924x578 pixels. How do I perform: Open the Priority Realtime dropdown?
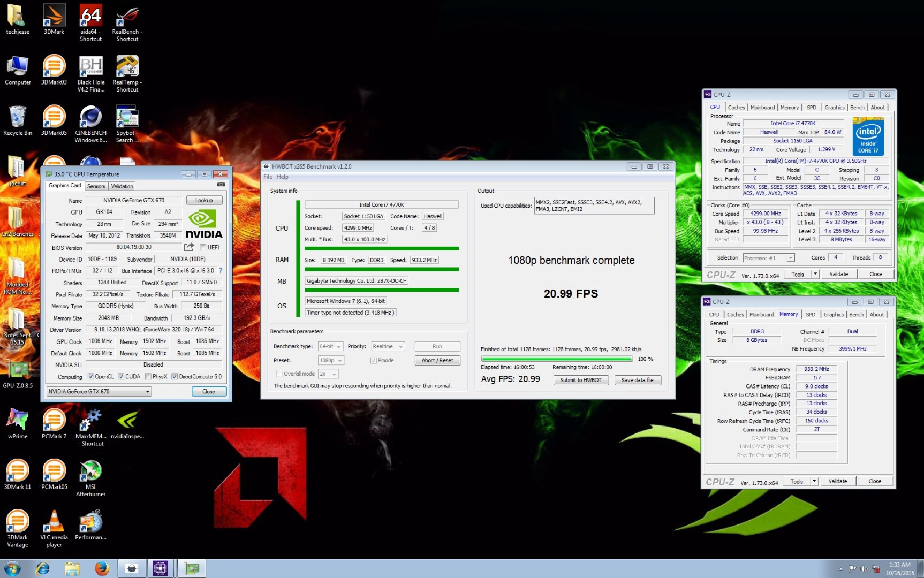click(x=388, y=347)
